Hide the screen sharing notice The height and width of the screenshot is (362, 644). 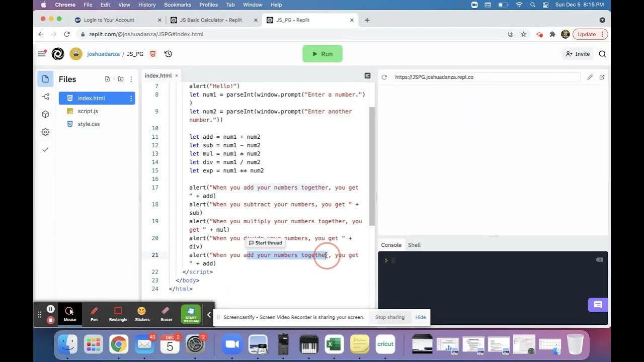(x=421, y=317)
